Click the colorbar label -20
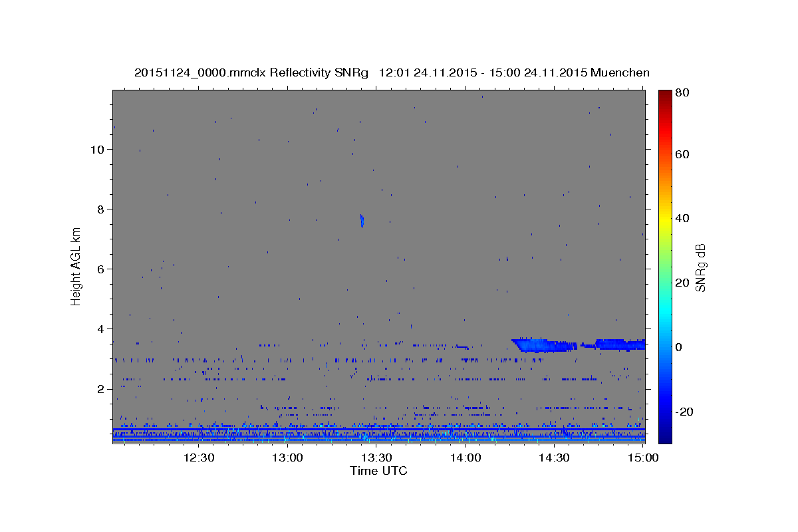This screenshot has height=532, width=798. pos(685,411)
